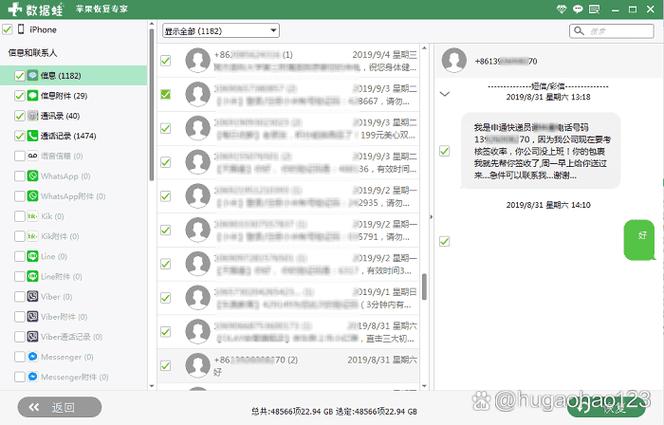Toggle checkbox beside the 申通快递员 message bubble
The width and height of the screenshot is (664, 425).
tap(444, 151)
